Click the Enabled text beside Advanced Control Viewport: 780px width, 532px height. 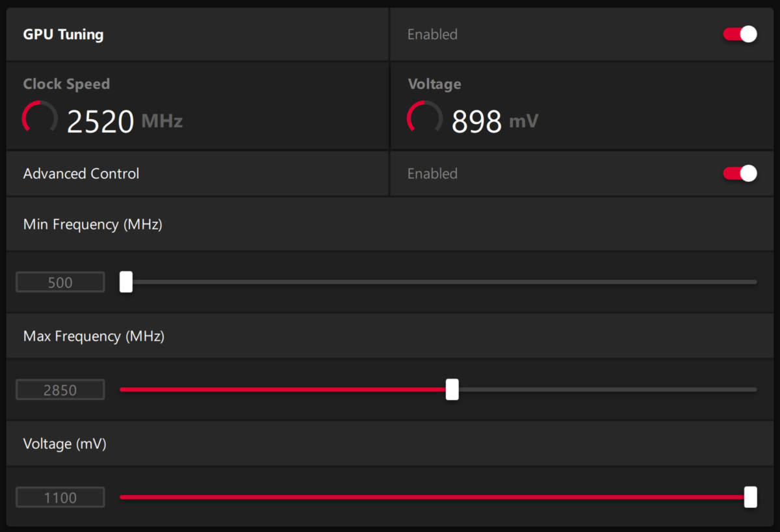click(432, 173)
